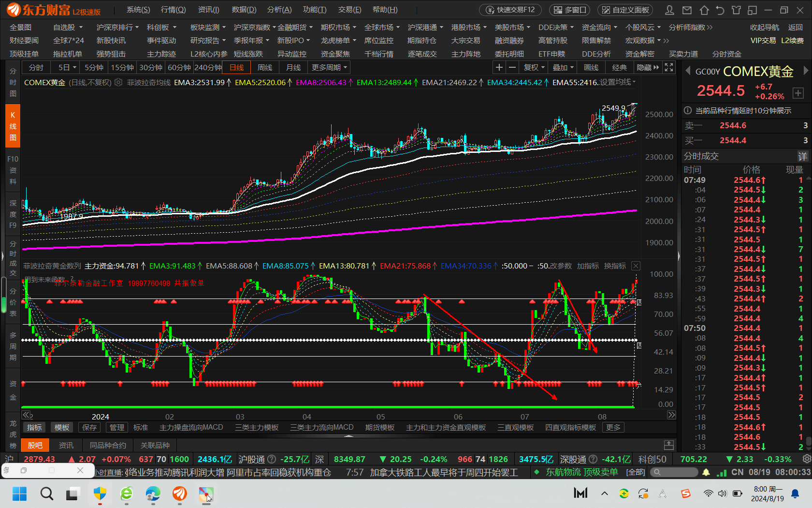Toggle fullscreen chart expand icon

click(669, 67)
